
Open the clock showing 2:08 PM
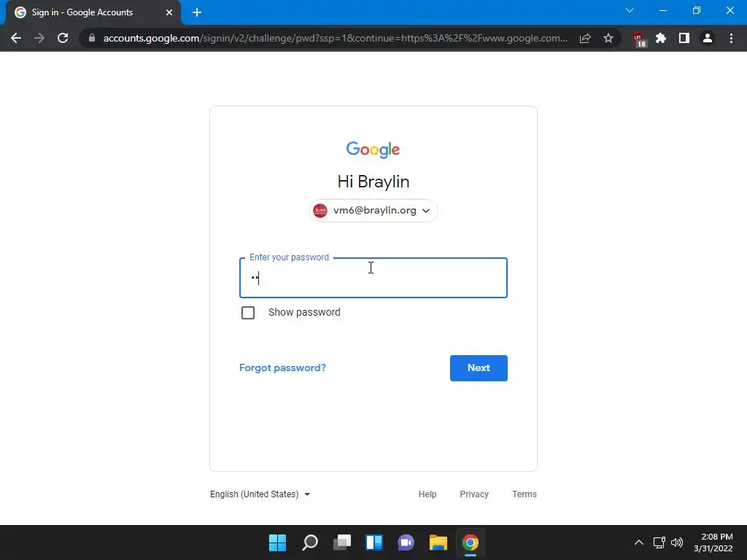[x=713, y=542]
